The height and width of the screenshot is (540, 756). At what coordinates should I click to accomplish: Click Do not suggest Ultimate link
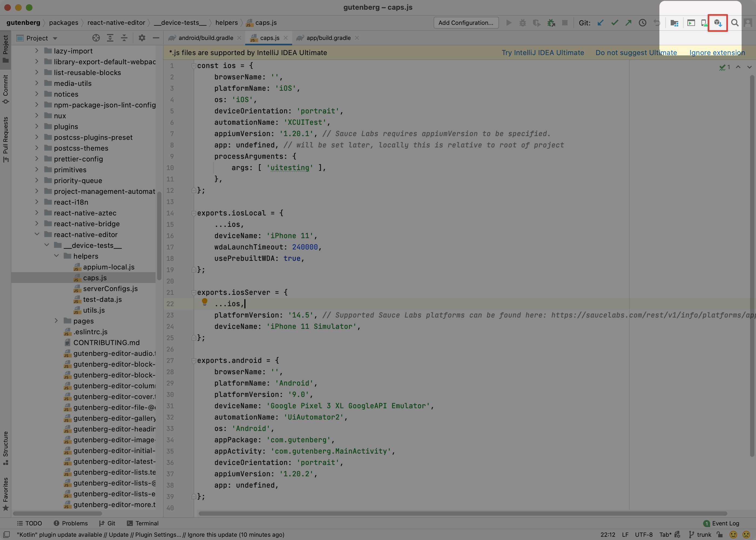point(636,53)
